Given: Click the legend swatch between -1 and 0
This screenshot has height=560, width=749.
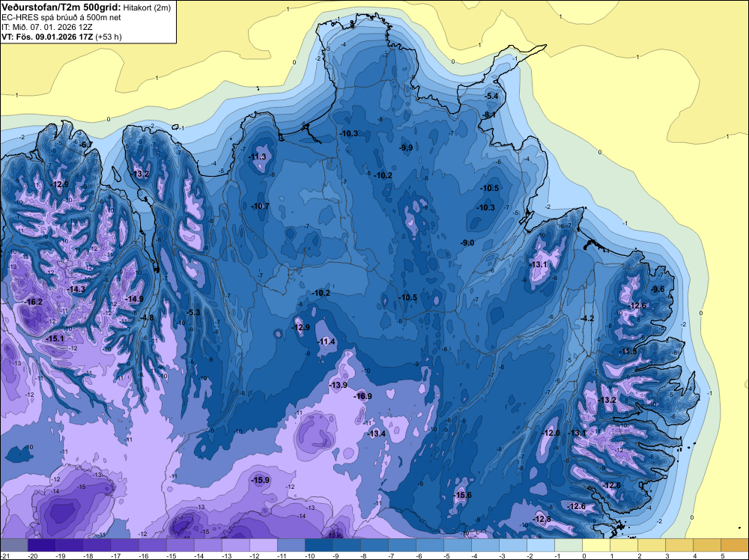Looking at the screenshot, I should click(568, 545).
